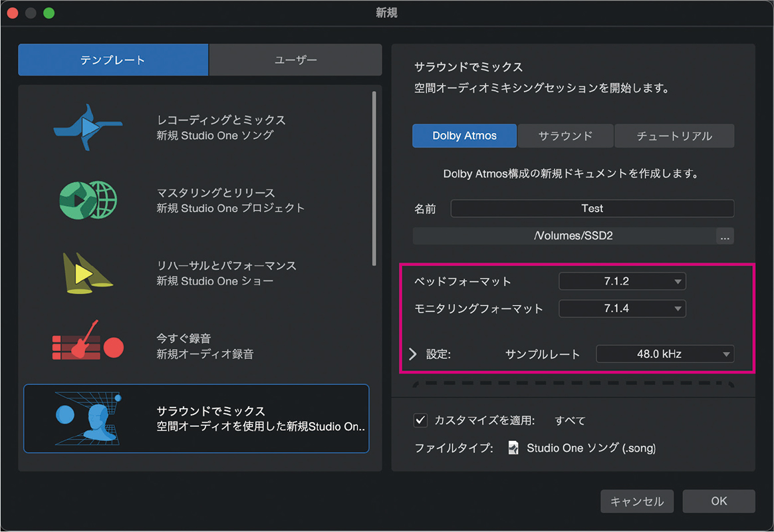
Task: Select the Dolby Atmos tab
Action: pos(465,136)
